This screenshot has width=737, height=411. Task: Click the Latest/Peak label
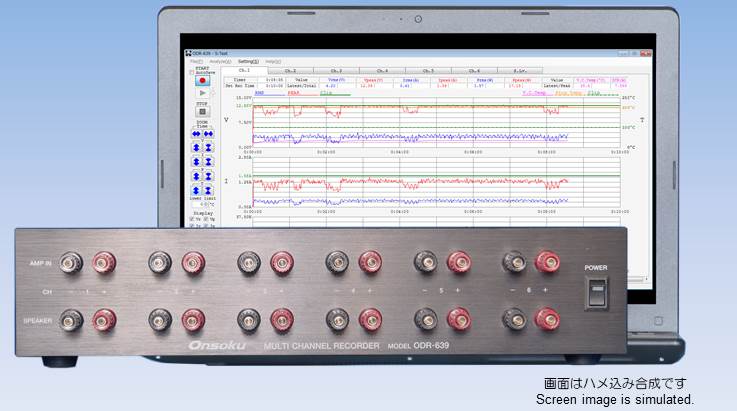point(557,86)
